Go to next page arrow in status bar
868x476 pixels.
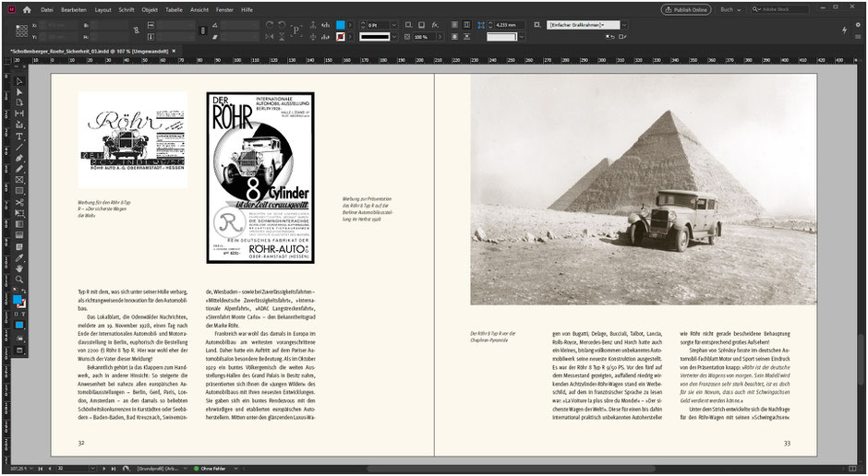tap(103, 469)
